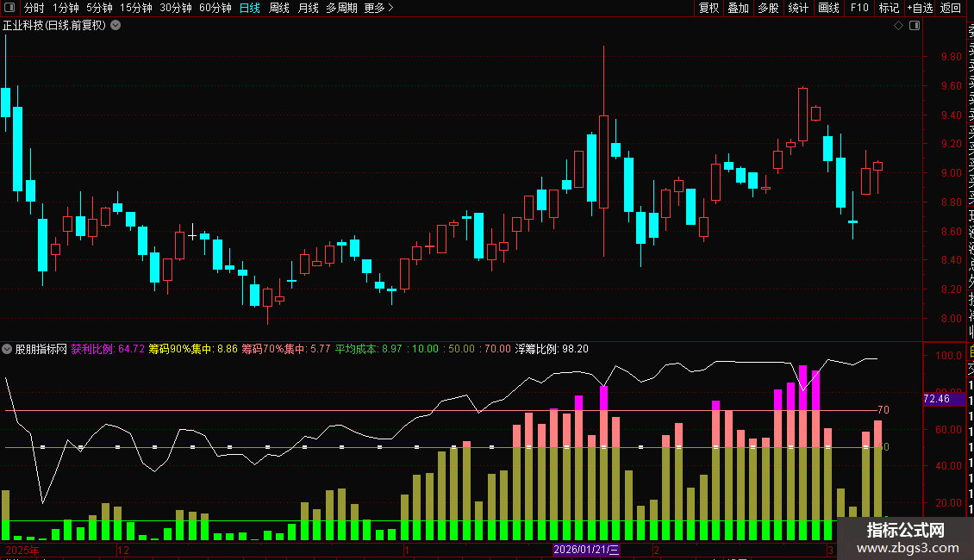The height and width of the screenshot is (560, 974).
Task: Open F10 company information
Action: tap(859, 8)
